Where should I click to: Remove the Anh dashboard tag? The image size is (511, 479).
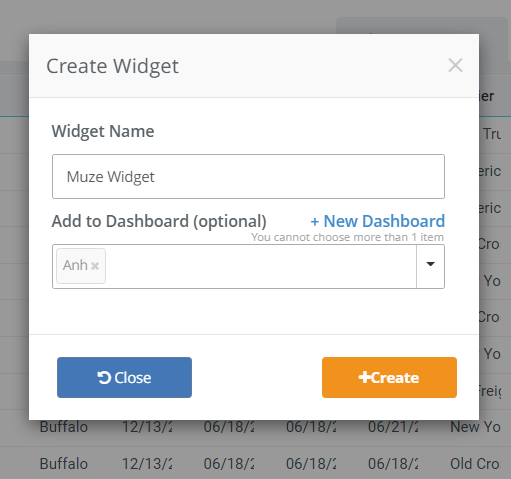(x=95, y=266)
